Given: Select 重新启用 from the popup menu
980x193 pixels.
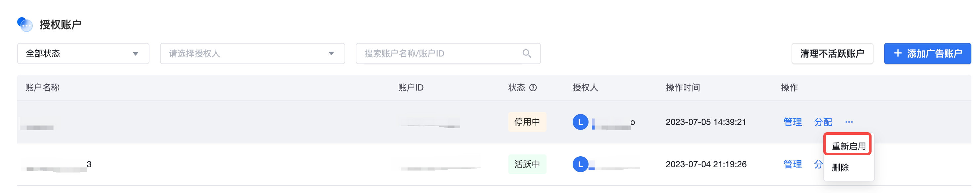Looking at the screenshot, I should click(848, 146).
